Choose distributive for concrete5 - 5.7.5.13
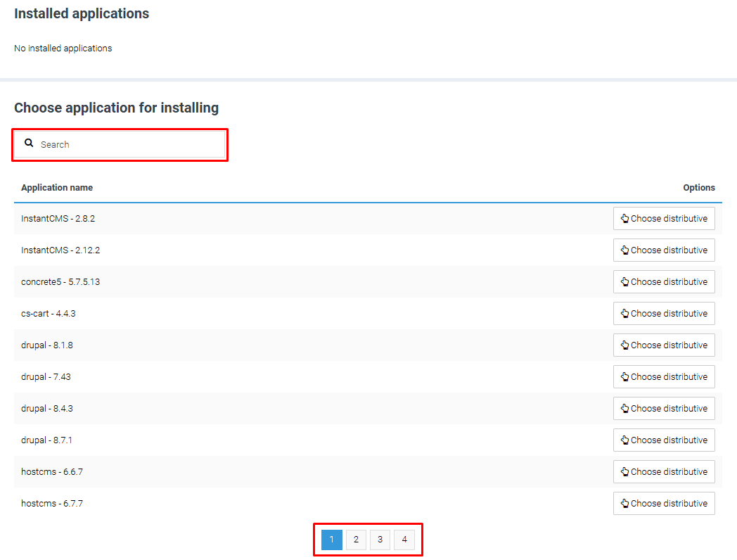Screen dimensions: 737x560 pyautogui.click(x=664, y=282)
